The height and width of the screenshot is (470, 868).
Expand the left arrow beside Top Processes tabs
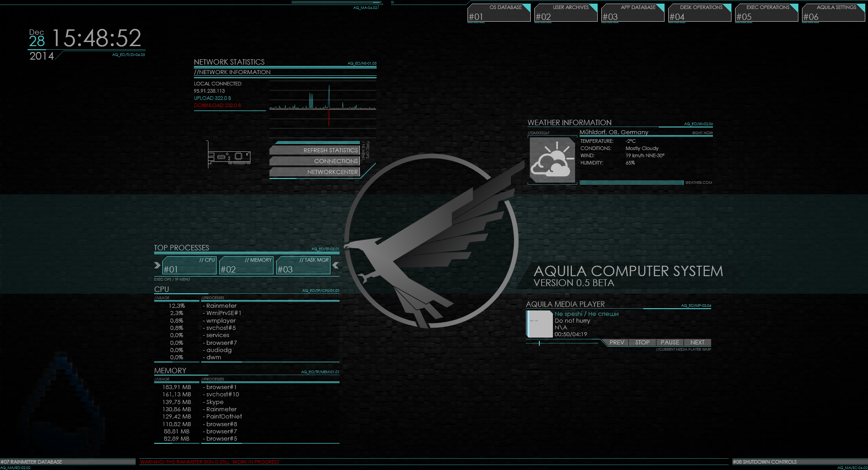point(157,265)
